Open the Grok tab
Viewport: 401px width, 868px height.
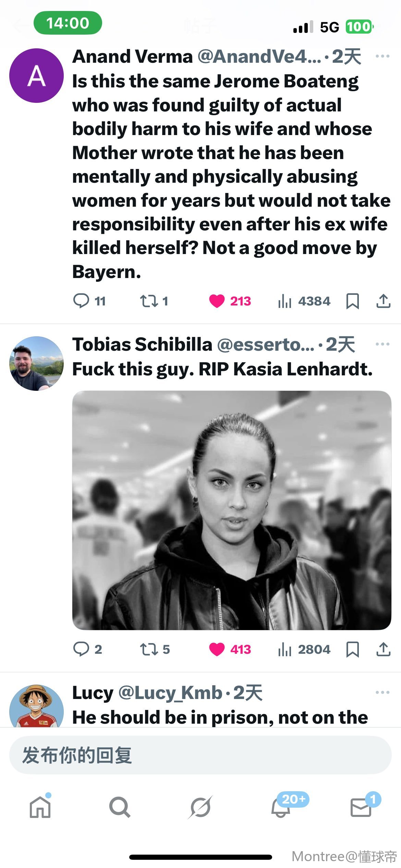200,807
